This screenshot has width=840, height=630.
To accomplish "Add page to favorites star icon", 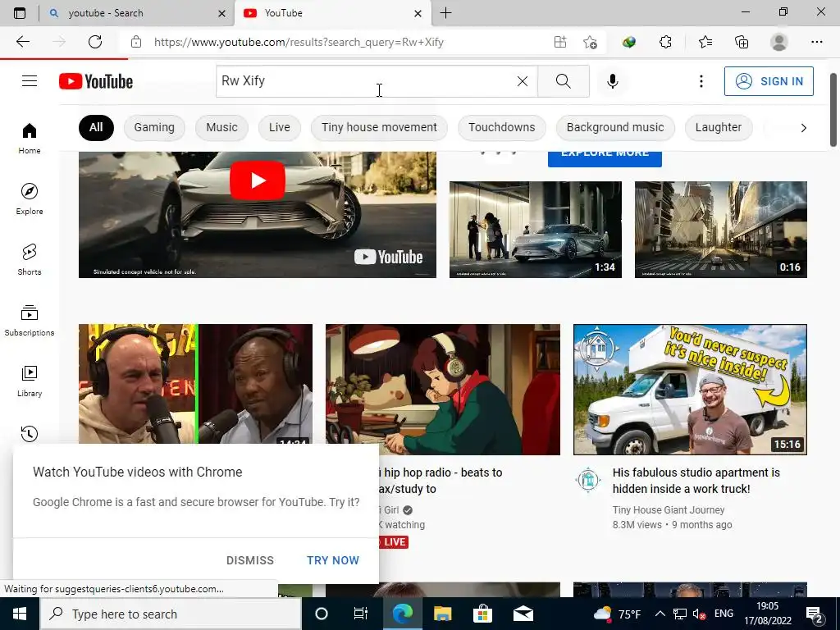I will tap(590, 42).
